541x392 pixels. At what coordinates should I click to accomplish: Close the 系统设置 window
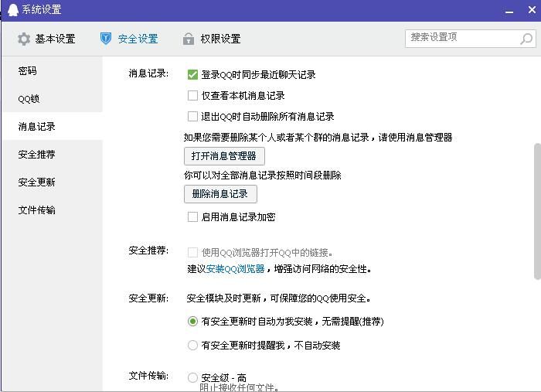pyautogui.click(x=532, y=9)
